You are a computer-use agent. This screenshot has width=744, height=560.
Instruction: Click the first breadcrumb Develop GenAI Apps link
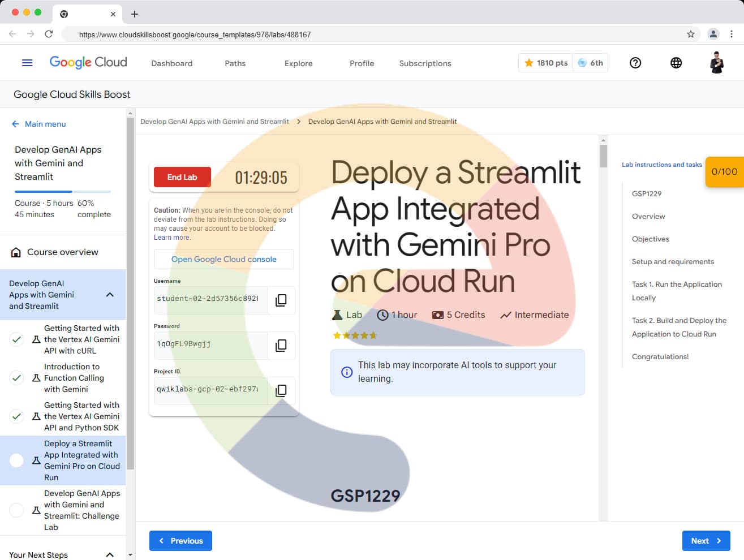[214, 122]
